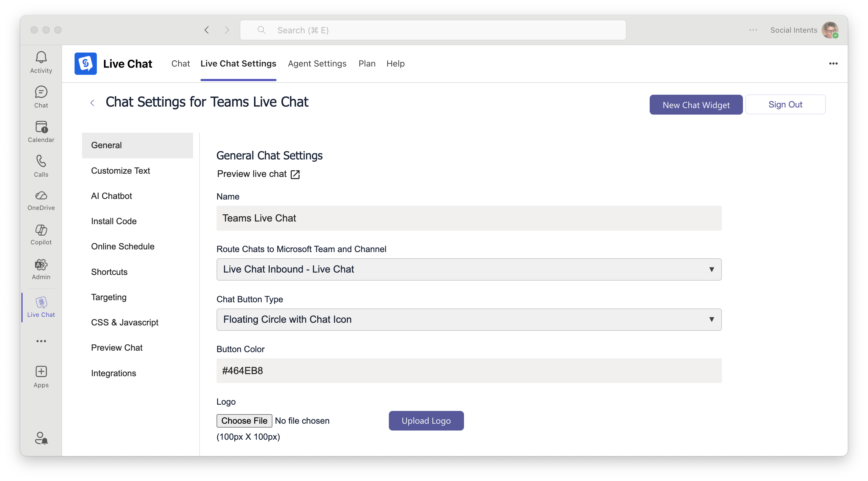Click the New Chat Widget button
Viewport: 868px width, 481px height.
pos(696,105)
